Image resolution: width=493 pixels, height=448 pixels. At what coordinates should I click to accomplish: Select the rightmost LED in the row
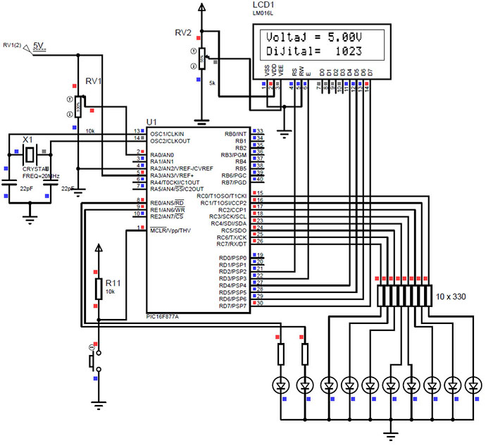[475, 385]
